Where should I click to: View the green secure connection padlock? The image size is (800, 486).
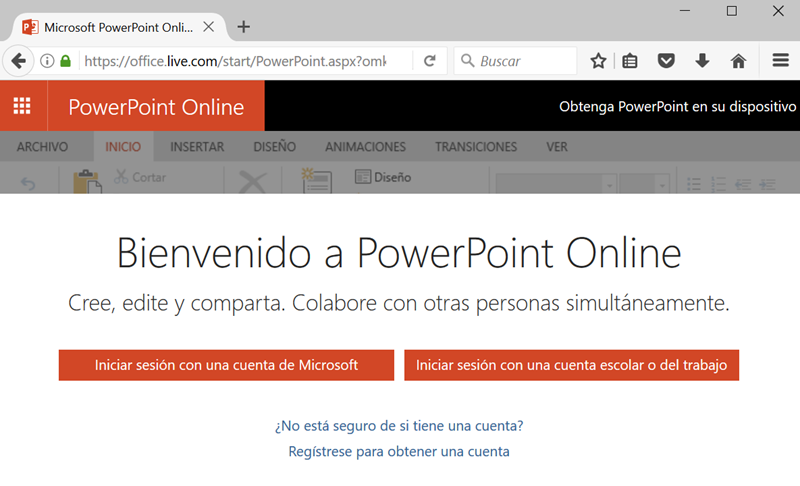(65, 61)
